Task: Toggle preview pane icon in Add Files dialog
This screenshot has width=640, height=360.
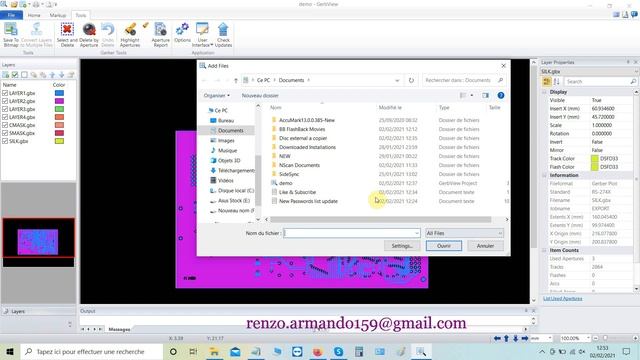Action: tap(485, 95)
